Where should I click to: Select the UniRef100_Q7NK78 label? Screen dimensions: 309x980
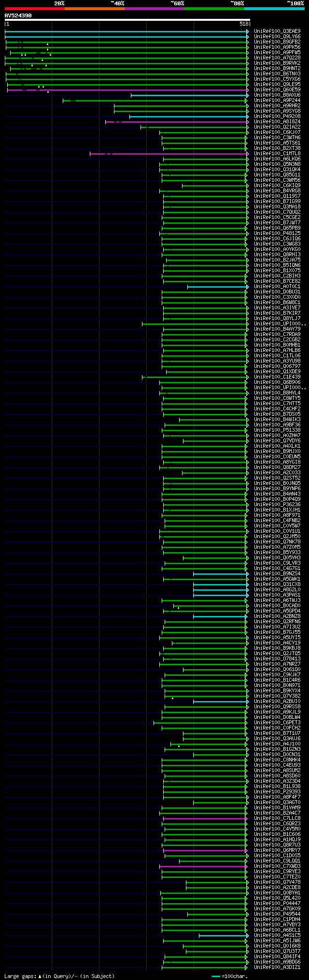click(x=277, y=542)
